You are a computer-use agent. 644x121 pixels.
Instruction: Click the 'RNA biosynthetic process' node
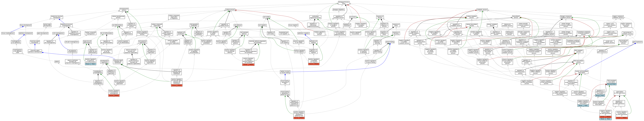(x=578, y=61)
